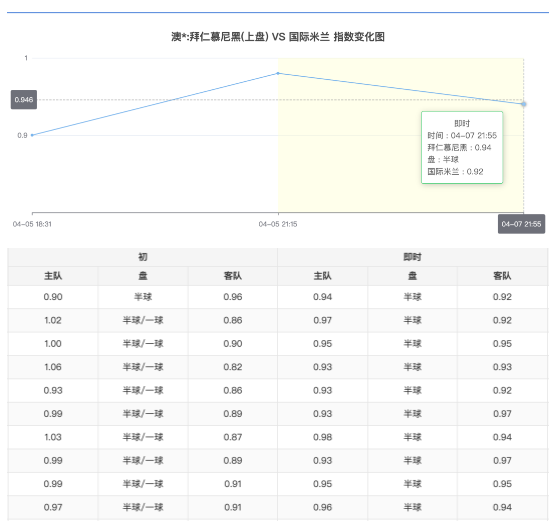Click the chart title 指数变化图
The width and height of the screenshot is (558, 531).
click(278, 37)
